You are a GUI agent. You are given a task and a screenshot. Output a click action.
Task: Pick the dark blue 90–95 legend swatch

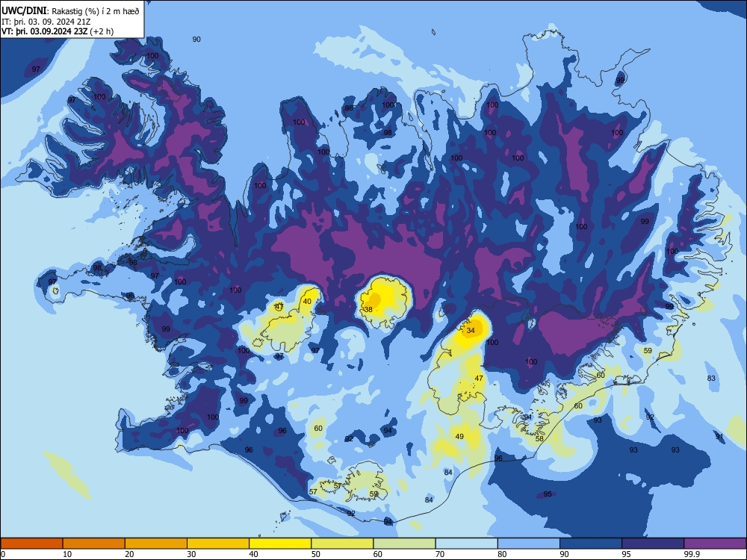pos(591,544)
